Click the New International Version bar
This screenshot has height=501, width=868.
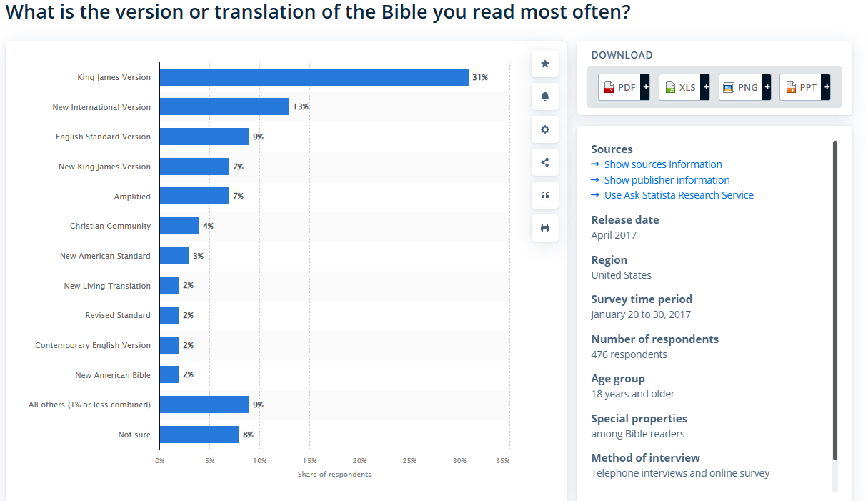tap(224, 106)
